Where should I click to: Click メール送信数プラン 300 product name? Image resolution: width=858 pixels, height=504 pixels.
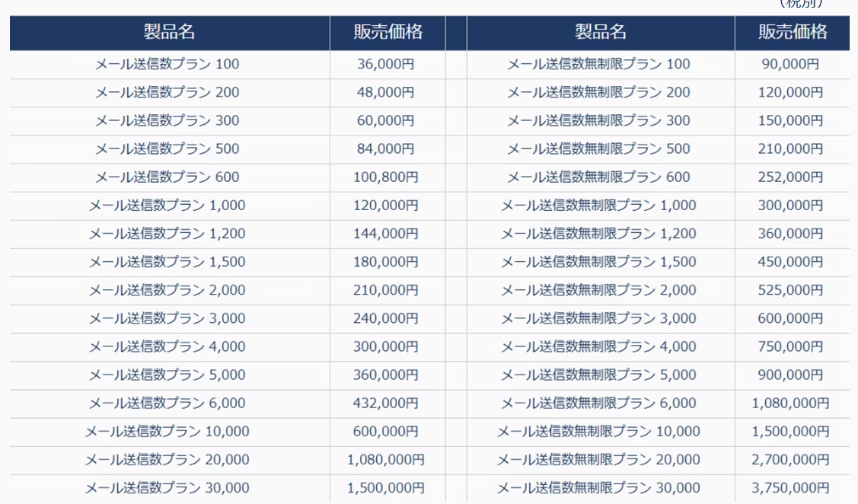(x=167, y=120)
